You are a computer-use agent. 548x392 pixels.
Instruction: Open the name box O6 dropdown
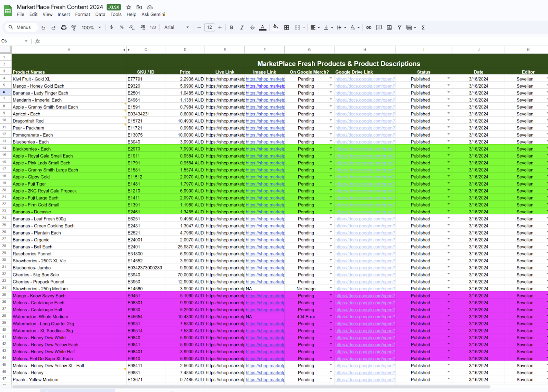(26, 41)
